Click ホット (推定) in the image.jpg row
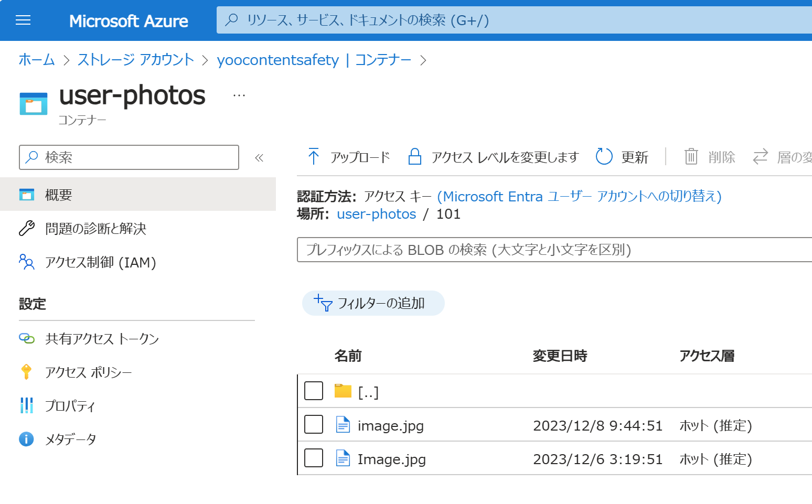Viewport: 812px width, 504px height. (x=716, y=425)
